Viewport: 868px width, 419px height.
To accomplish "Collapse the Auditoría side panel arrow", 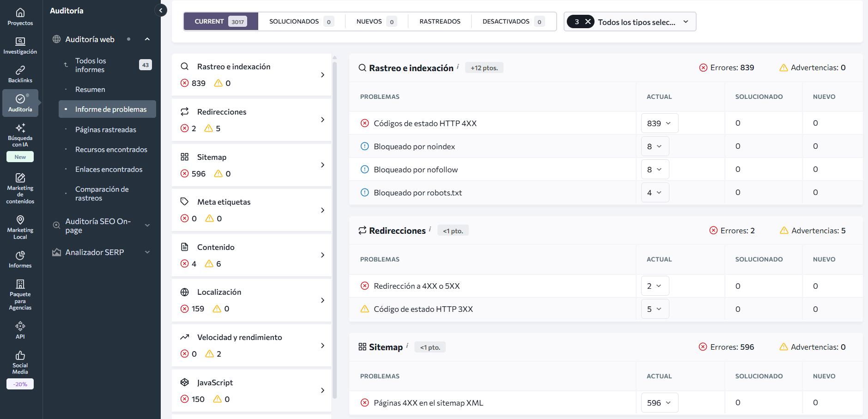I will [161, 10].
